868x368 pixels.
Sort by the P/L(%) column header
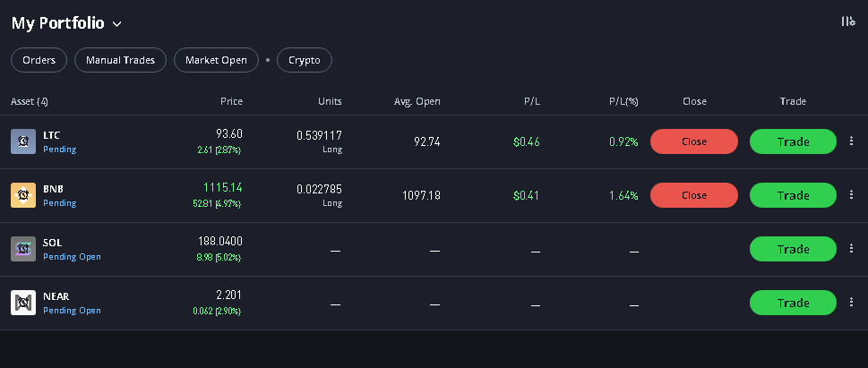(x=623, y=101)
